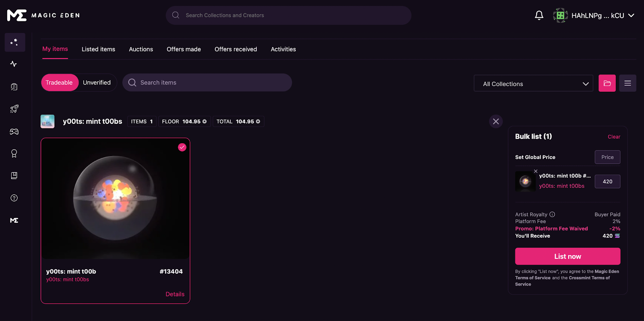Open the activity pulse sidebar icon

(14, 64)
